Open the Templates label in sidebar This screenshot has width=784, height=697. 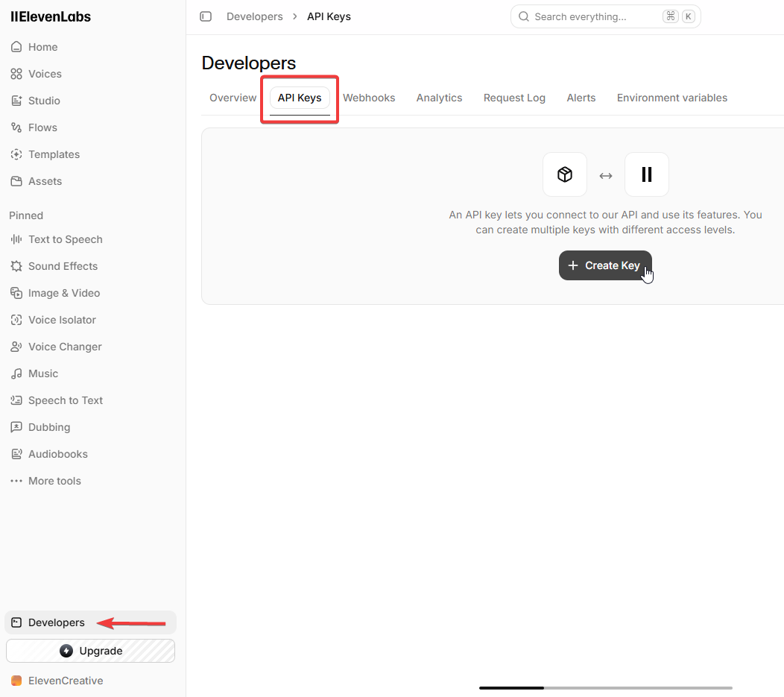[54, 154]
